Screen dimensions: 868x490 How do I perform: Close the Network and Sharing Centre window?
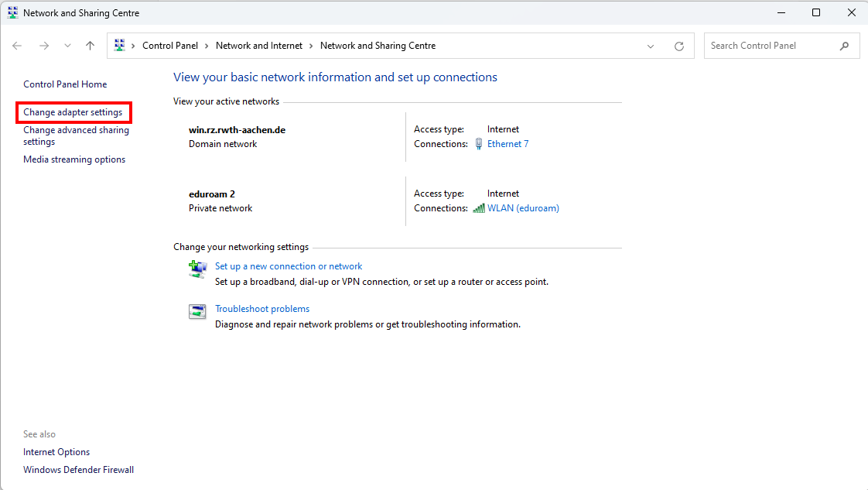(x=852, y=12)
